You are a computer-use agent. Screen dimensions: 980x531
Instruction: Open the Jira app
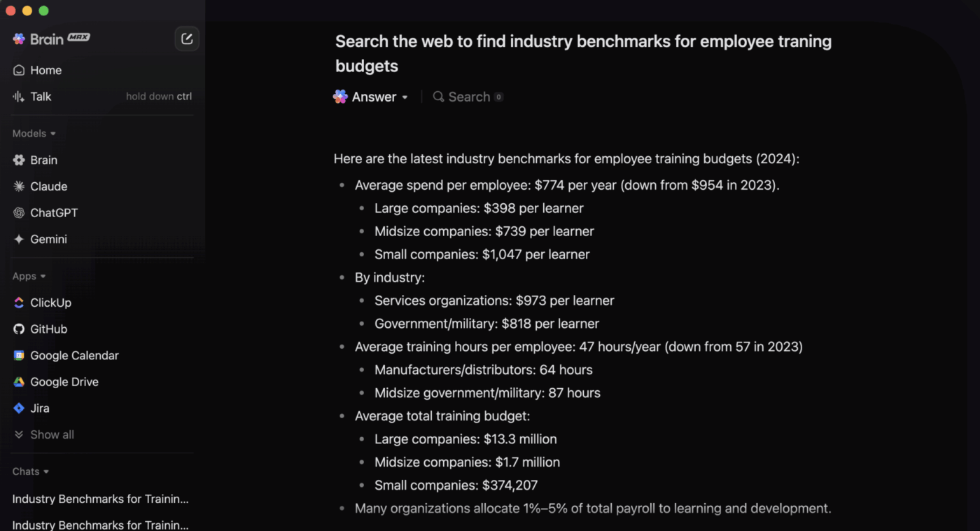[x=39, y=408]
